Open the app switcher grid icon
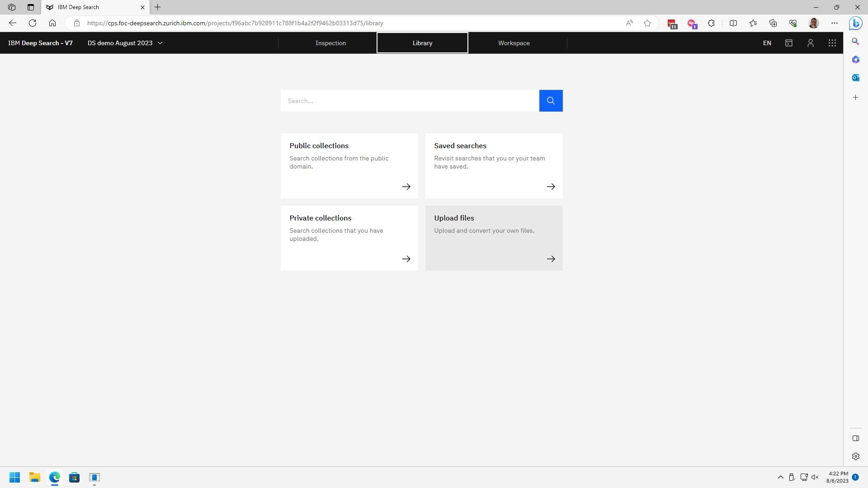This screenshot has height=488, width=868. tap(832, 43)
